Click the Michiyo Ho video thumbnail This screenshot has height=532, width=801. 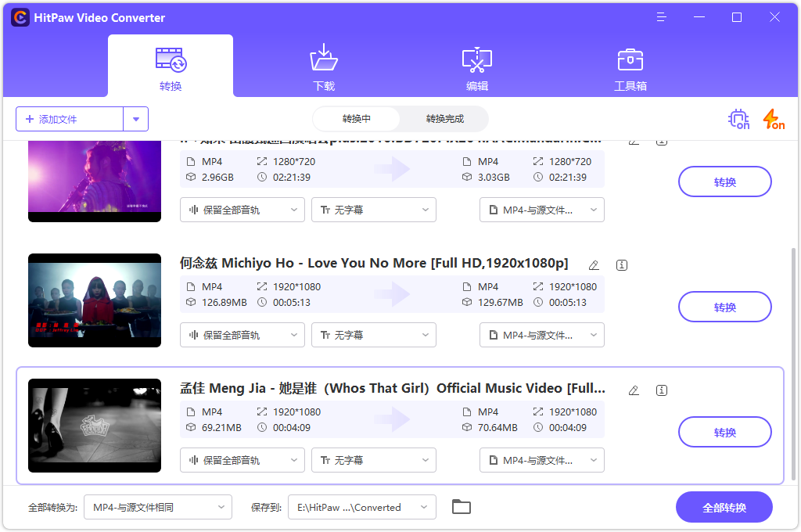[x=95, y=300]
